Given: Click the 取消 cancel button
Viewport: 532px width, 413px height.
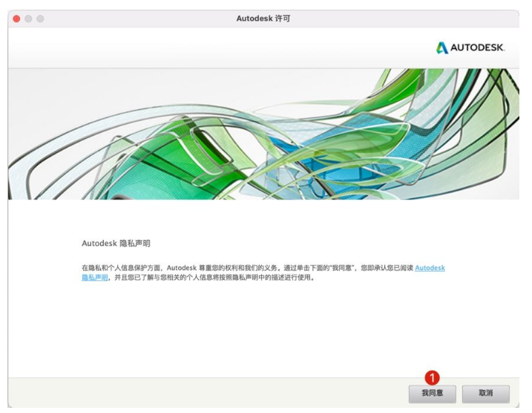Looking at the screenshot, I should (485, 393).
